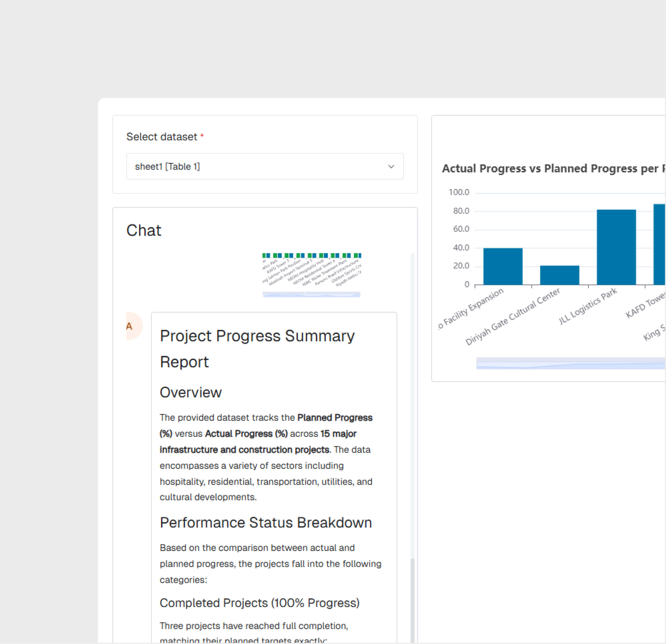
Task: Click the Facility Expansion bar in the chart
Action: [x=503, y=266]
